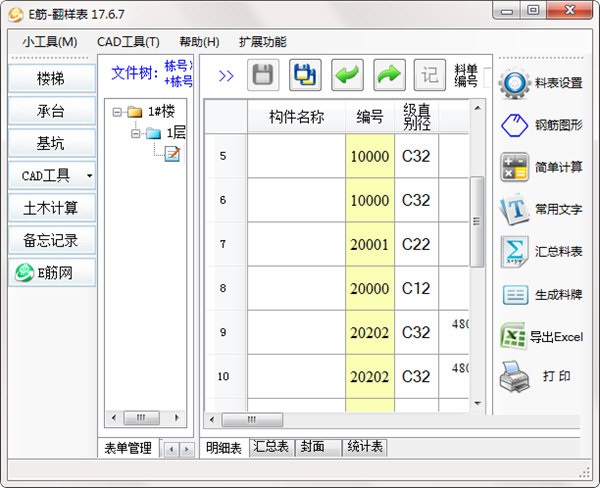Open 简单计算 calculator icon
600x488 pixels.
coord(514,167)
